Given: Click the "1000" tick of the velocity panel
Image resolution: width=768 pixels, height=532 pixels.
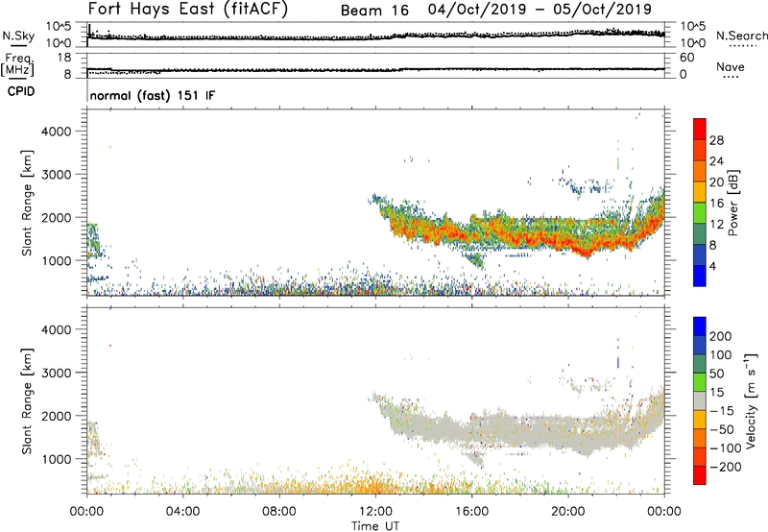Looking at the screenshot, I should tap(57, 459).
